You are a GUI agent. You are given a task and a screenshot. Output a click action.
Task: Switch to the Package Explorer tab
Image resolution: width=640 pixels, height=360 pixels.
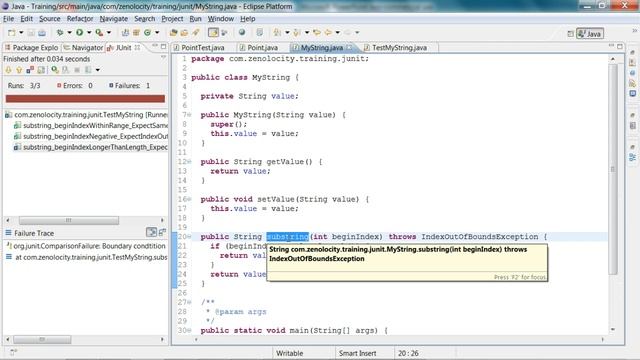pos(32,48)
